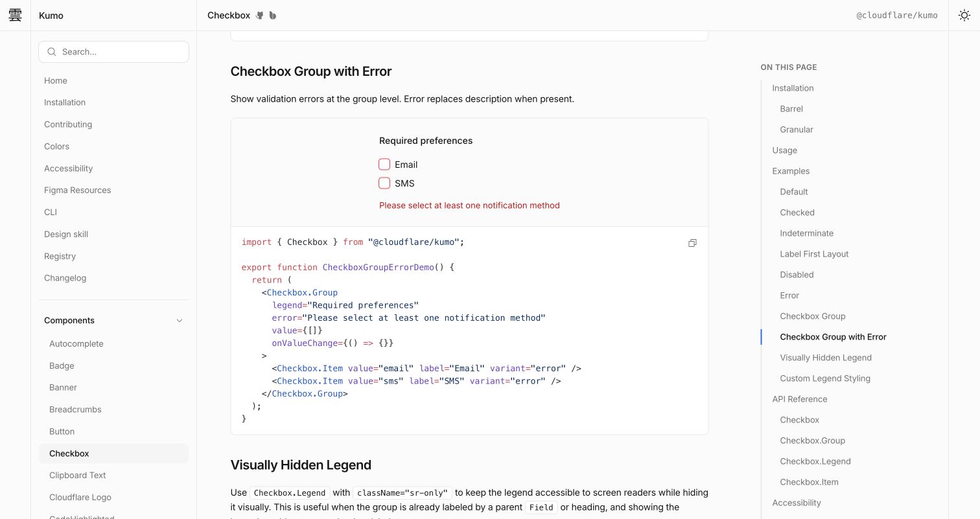
Task: Click the Kumo cloud kanji logo
Action: tap(15, 15)
